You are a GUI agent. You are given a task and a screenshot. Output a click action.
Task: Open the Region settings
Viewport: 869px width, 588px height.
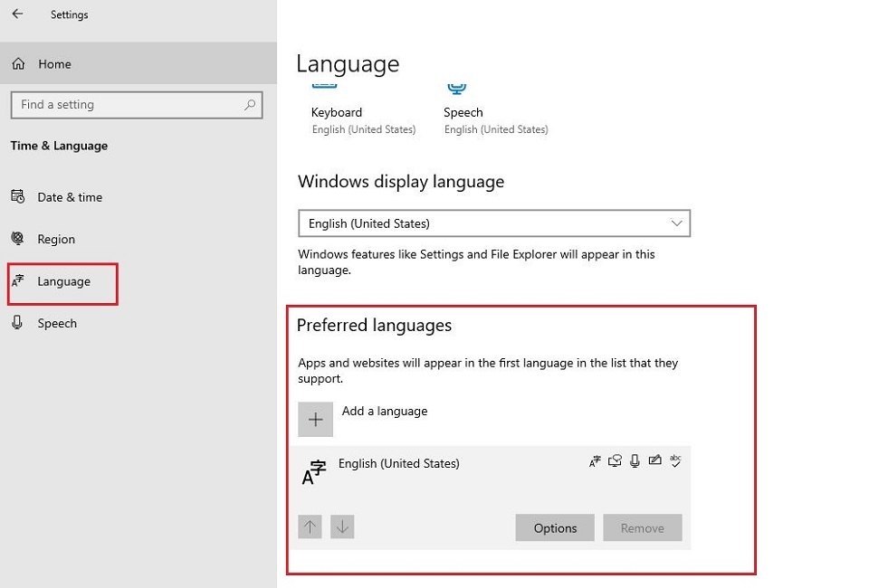[x=56, y=239]
